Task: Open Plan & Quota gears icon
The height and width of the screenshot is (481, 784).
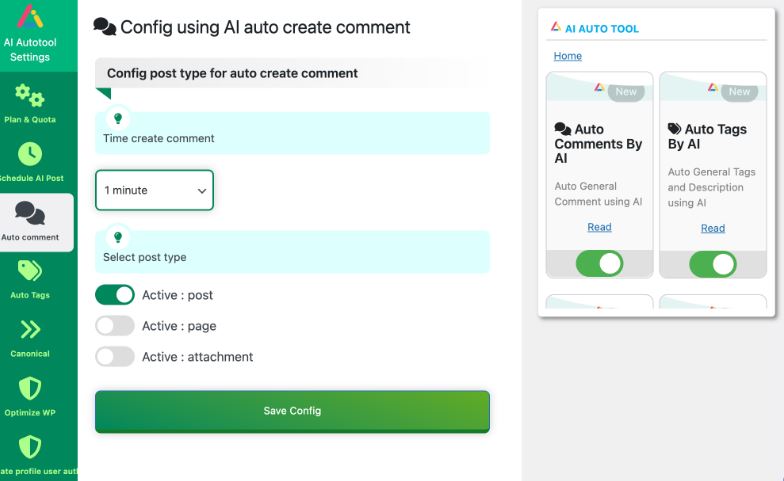Action: [x=30, y=95]
